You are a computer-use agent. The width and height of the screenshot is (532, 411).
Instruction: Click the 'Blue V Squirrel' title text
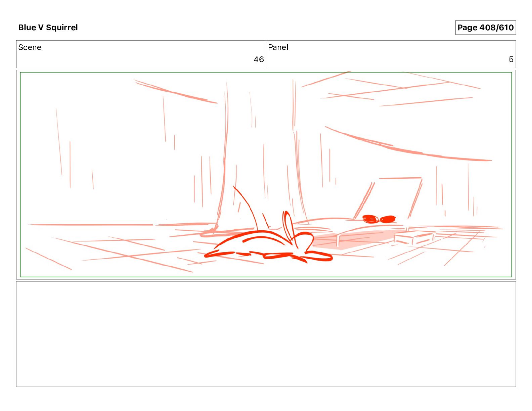[x=48, y=28]
